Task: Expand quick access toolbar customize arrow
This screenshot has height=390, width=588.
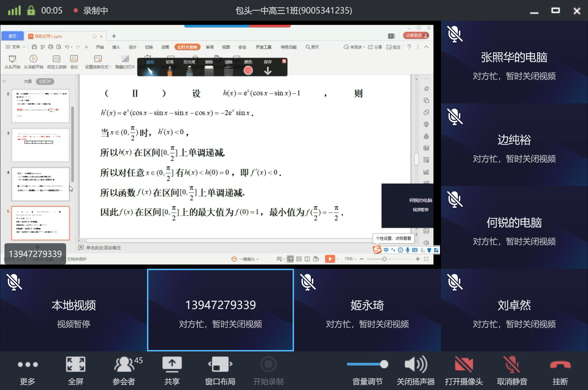Action: click(86, 47)
